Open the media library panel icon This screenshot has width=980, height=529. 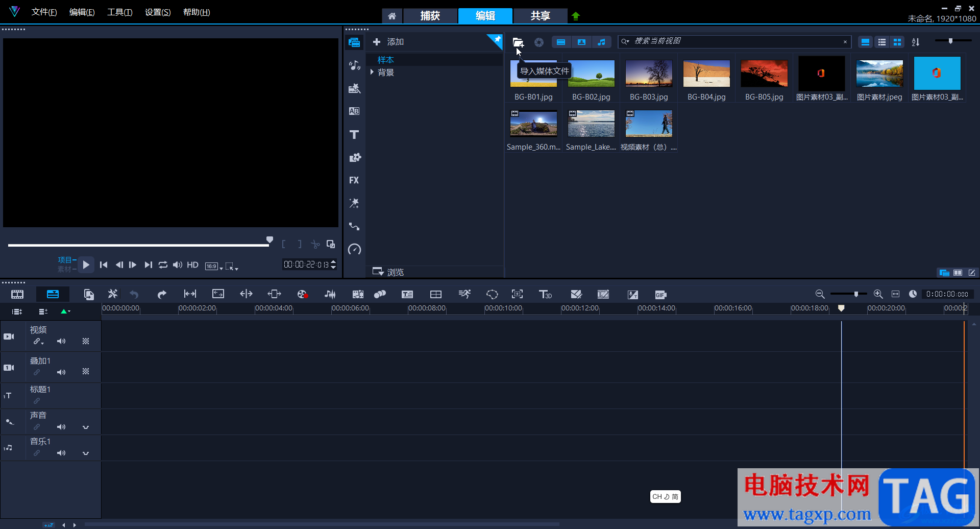click(354, 42)
